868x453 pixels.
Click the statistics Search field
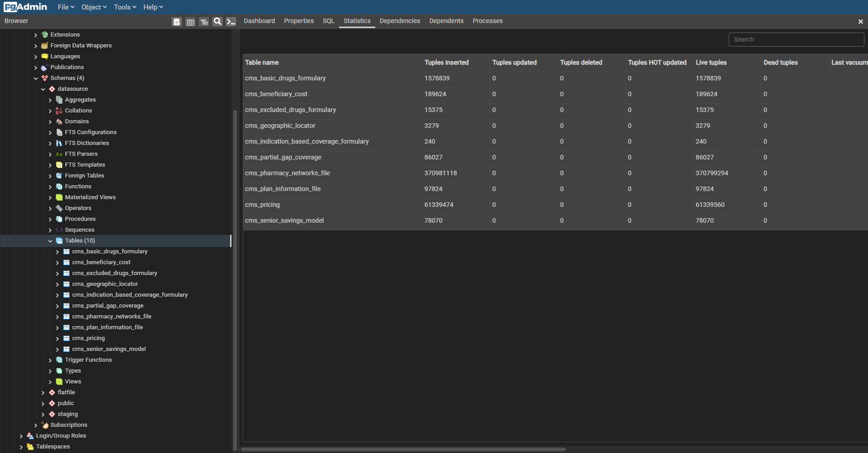[796, 39]
